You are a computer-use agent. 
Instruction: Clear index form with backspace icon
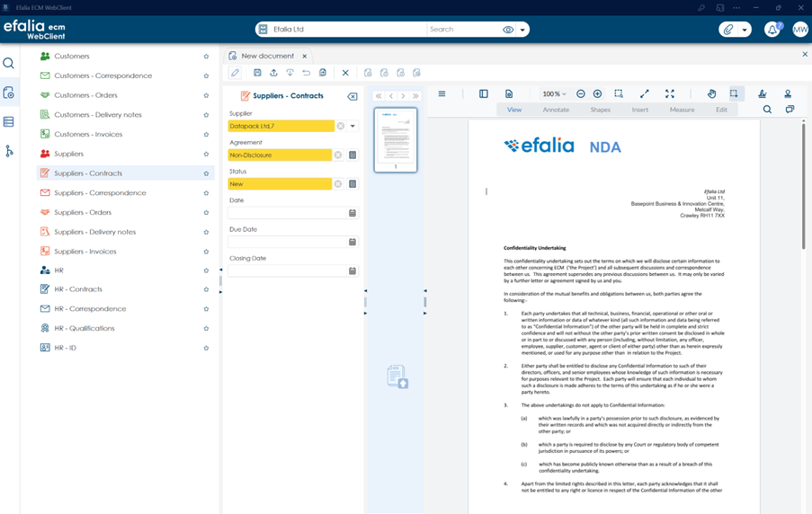(352, 96)
